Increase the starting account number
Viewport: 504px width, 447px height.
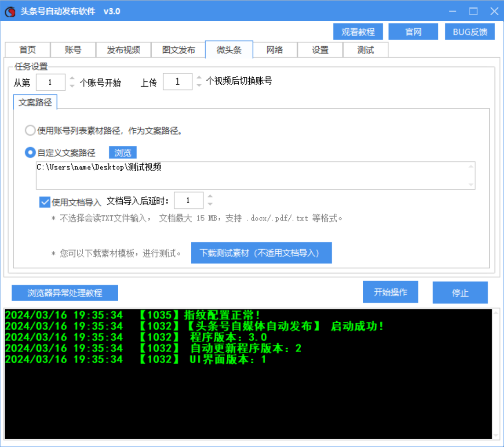coord(72,78)
